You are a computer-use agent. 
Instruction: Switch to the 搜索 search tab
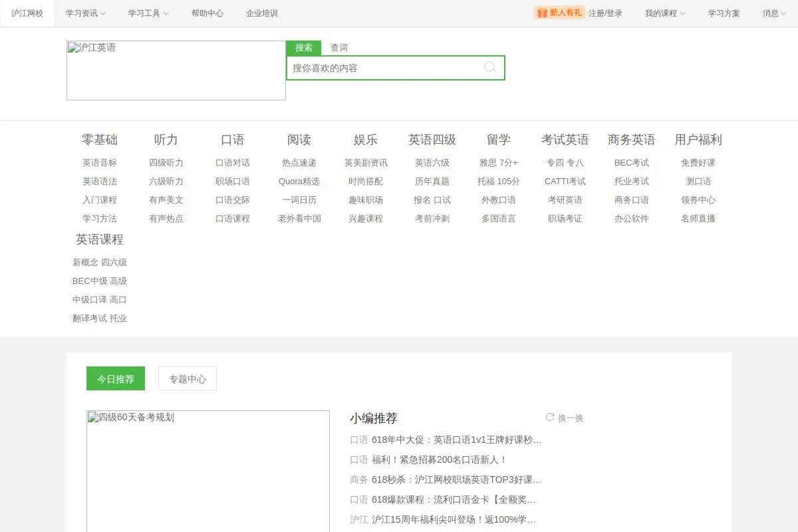[304, 48]
